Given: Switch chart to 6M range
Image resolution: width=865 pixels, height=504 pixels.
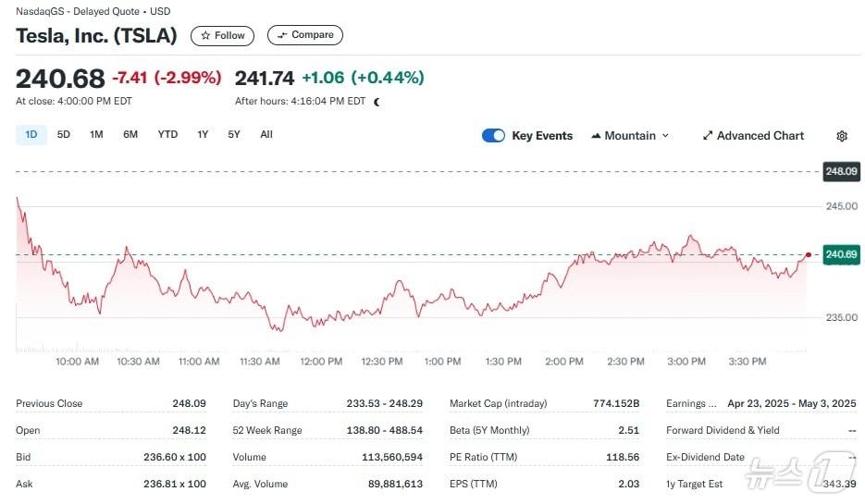Looking at the screenshot, I should tap(130, 135).
